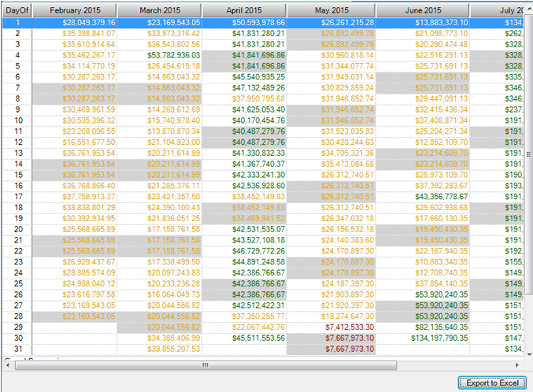Click the horizontal scrollbar's right arrow

tap(520, 364)
